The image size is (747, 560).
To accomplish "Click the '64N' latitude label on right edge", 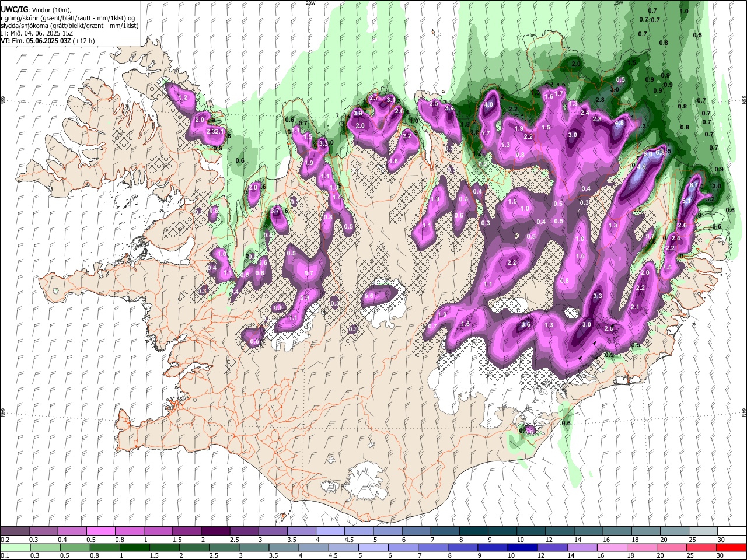I will pyautogui.click(x=744, y=412).
